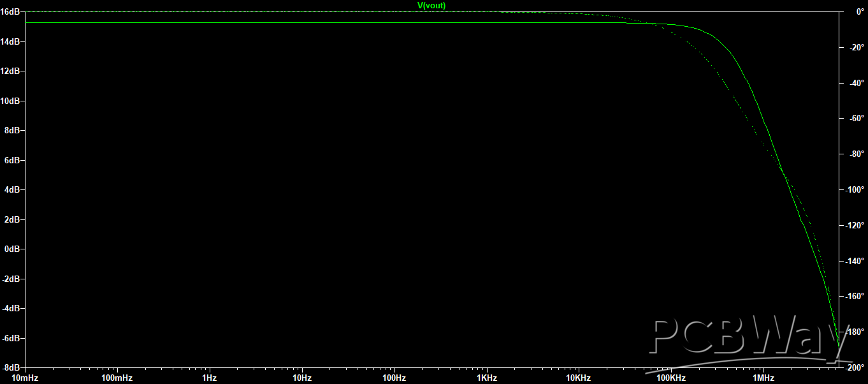The width and height of the screenshot is (868, 384).
Task: Click the -60° phase axis tick
Action: [855, 118]
